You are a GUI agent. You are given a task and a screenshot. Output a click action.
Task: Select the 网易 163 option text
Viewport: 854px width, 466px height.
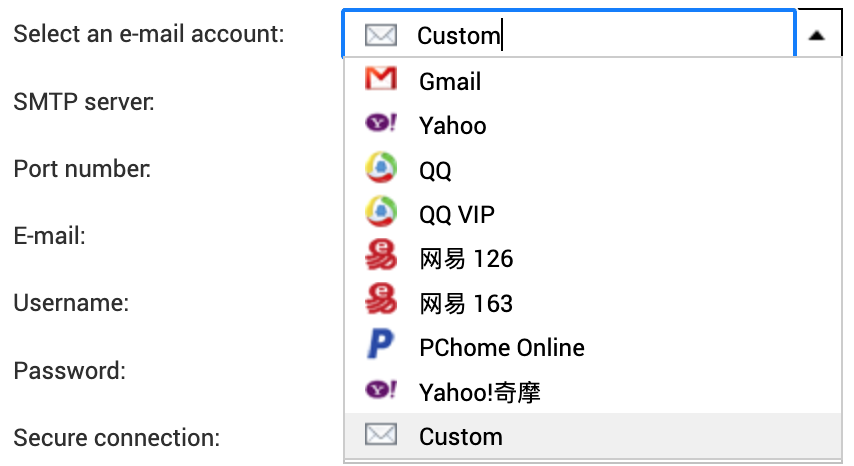[x=466, y=303]
